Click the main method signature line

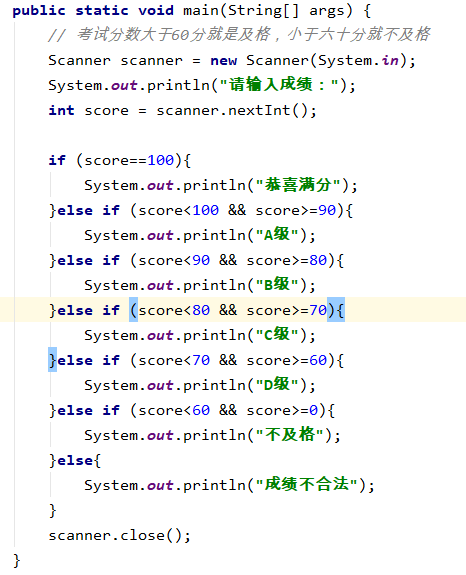click(192, 10)
